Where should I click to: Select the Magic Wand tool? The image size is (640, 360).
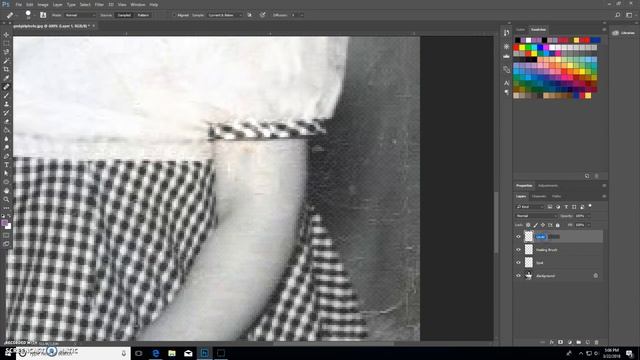point(6,61)
